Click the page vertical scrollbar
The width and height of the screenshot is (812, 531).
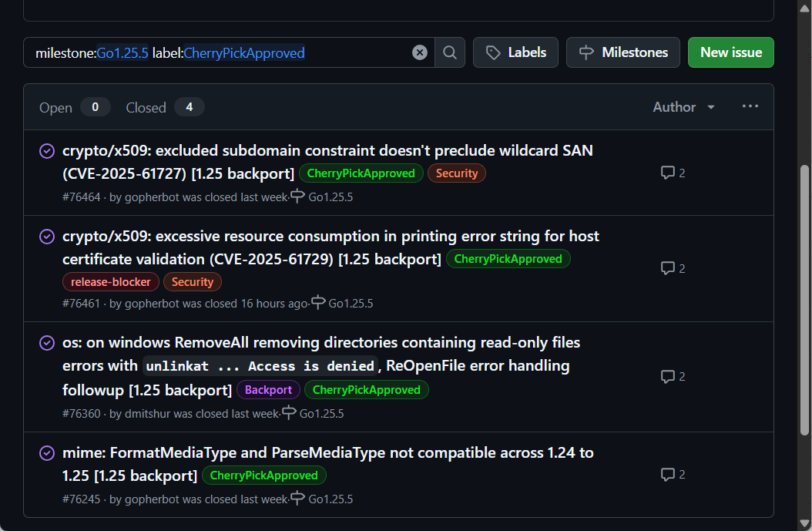pos(805,301)
